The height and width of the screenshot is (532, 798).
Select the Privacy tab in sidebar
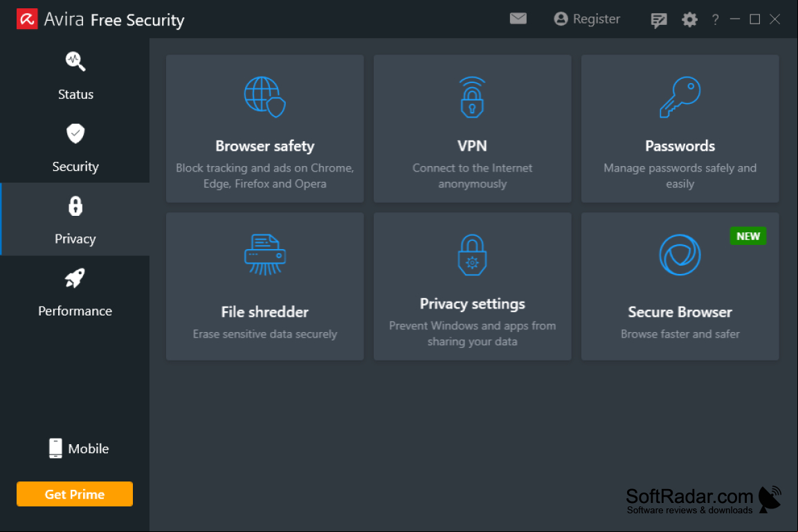click(x=75, y=219)
